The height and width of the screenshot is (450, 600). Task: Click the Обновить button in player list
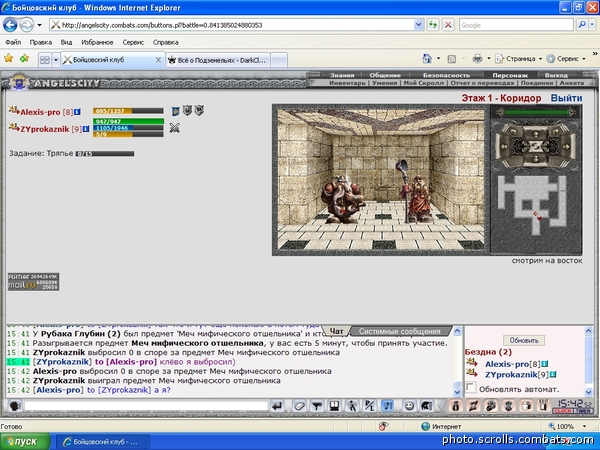[x=524, y=340]
